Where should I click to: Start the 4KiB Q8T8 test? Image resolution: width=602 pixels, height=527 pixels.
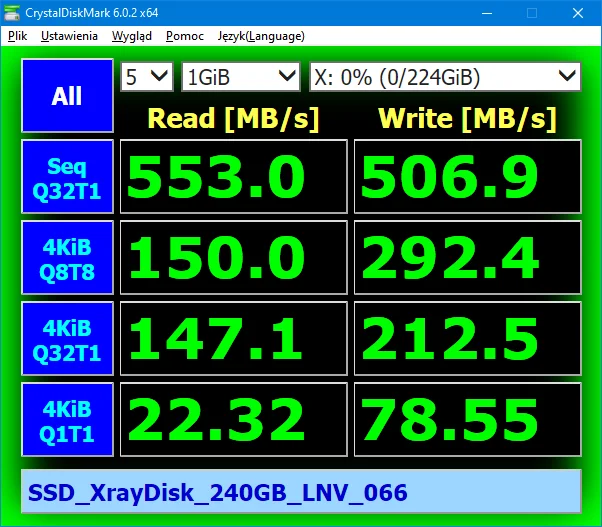pos(68,258)
